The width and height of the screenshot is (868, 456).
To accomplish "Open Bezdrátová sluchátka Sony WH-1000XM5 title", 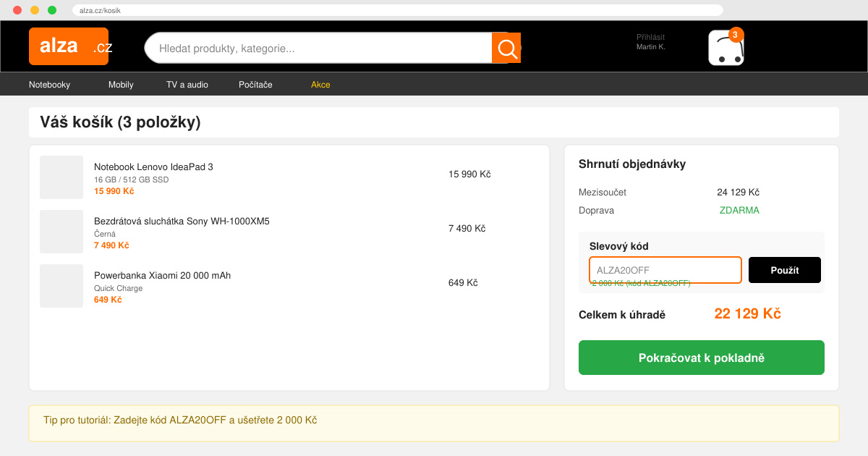I will click(x=182, y=221).
